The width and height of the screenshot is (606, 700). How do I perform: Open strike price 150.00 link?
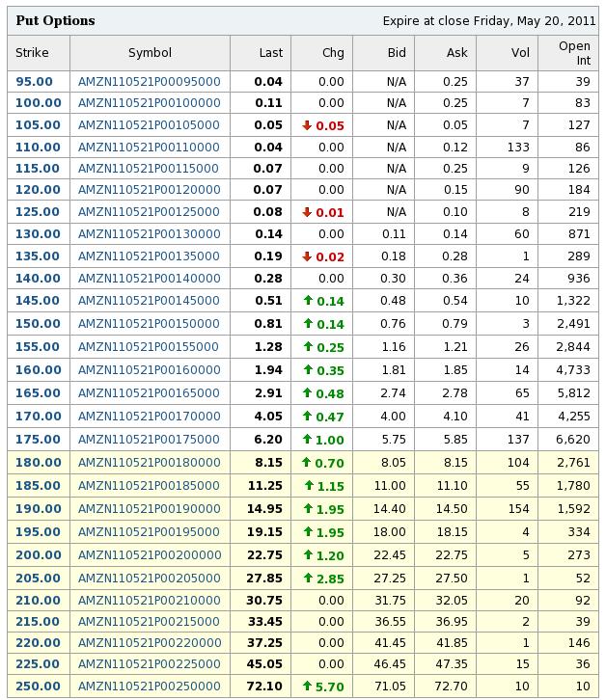[x=38, y=324]
